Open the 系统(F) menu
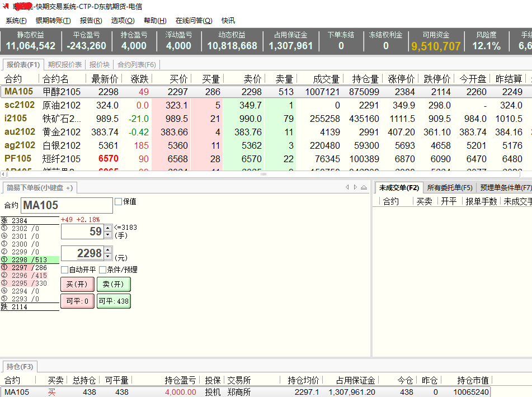The width and height of the screenshot is (532, 397). point(16,21)
